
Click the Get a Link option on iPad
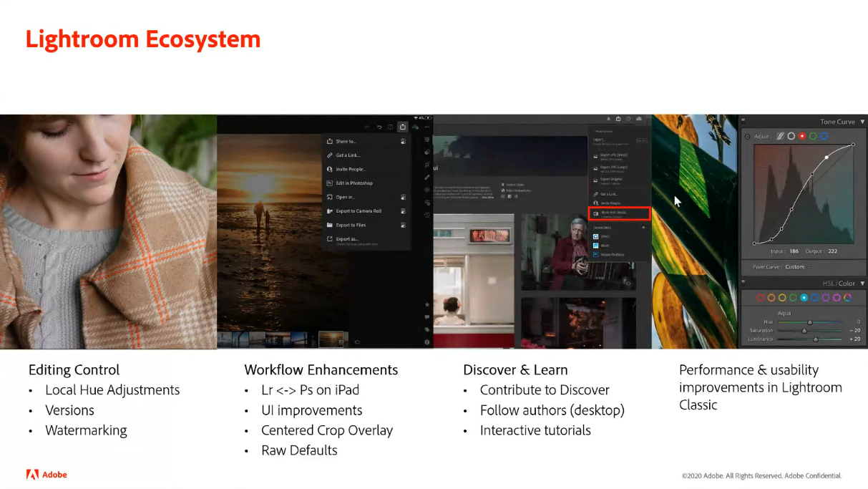[x=348, y=155]
